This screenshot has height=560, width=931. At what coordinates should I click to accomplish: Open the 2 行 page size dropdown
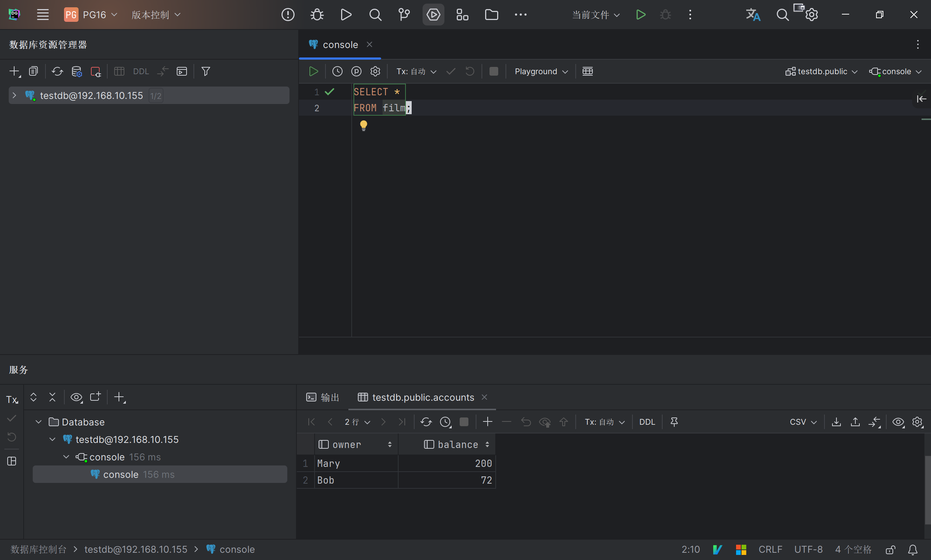[x=357, y=421]
